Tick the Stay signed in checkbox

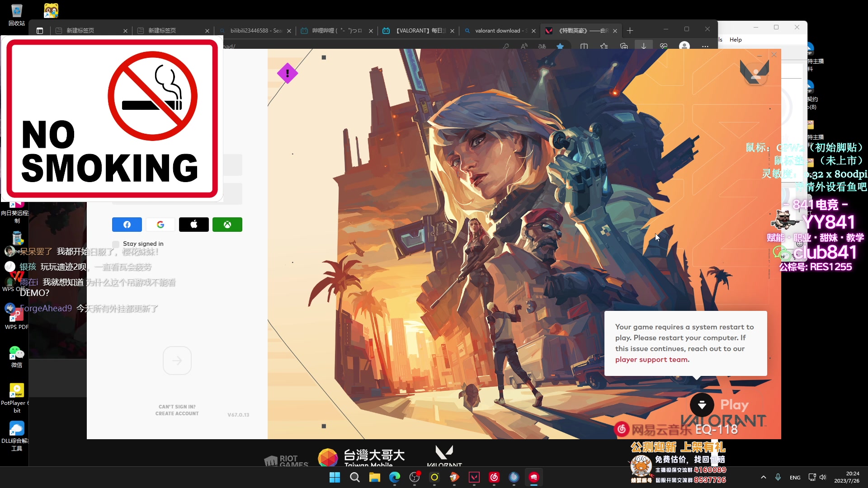pyautogui.click(x=116, y=244)
